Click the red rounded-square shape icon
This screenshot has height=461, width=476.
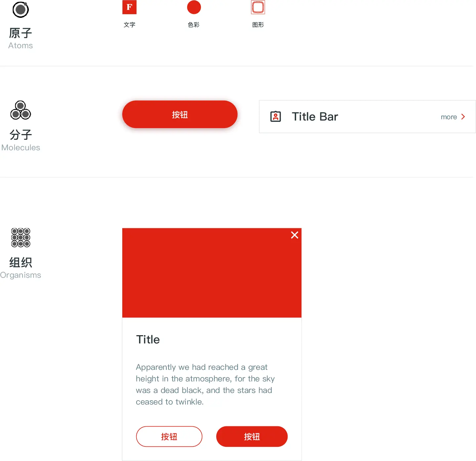click(258, 7)
